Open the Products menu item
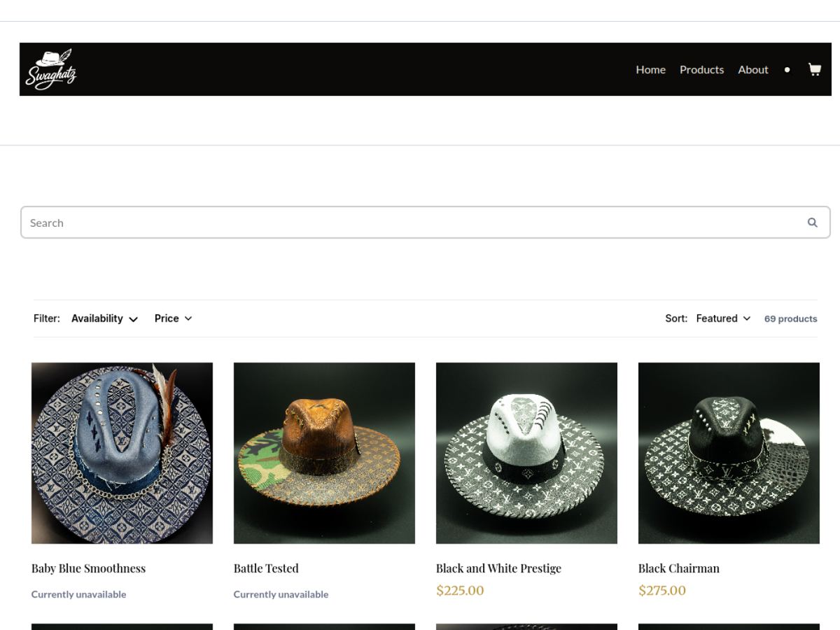The image size is (840, 630). click(x=701, y=70)
